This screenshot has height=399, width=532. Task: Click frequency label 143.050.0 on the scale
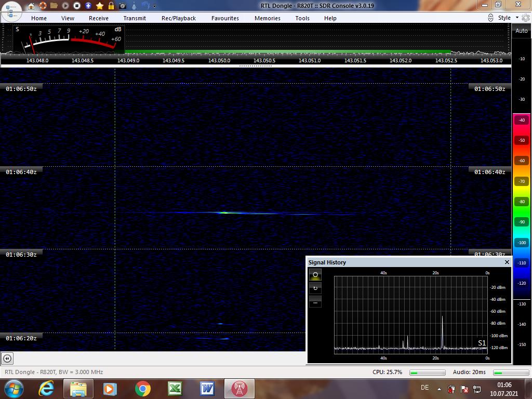coord(219,60)
